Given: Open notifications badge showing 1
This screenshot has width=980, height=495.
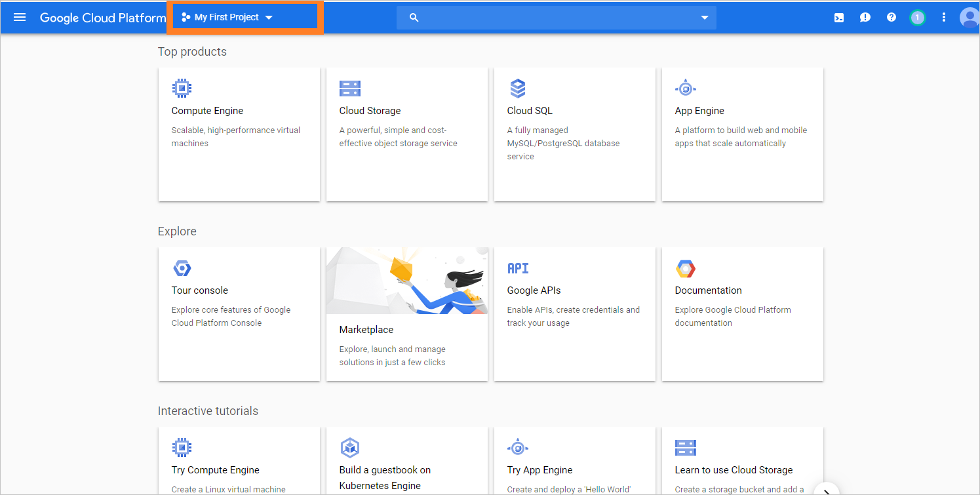Looking at the screenshot, I should click(x=918, y=18).
